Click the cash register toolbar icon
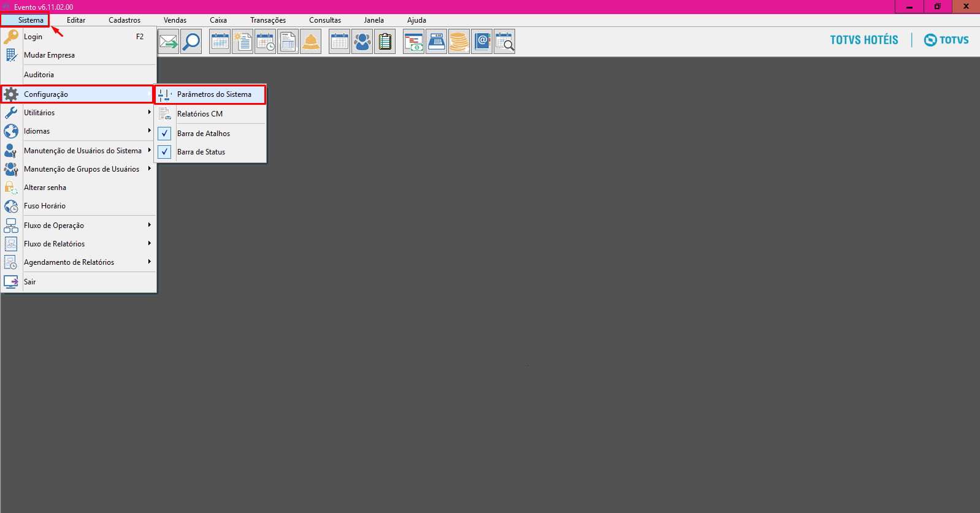The image size is (980, 513). pyautogui.click(x=437, y=42)
